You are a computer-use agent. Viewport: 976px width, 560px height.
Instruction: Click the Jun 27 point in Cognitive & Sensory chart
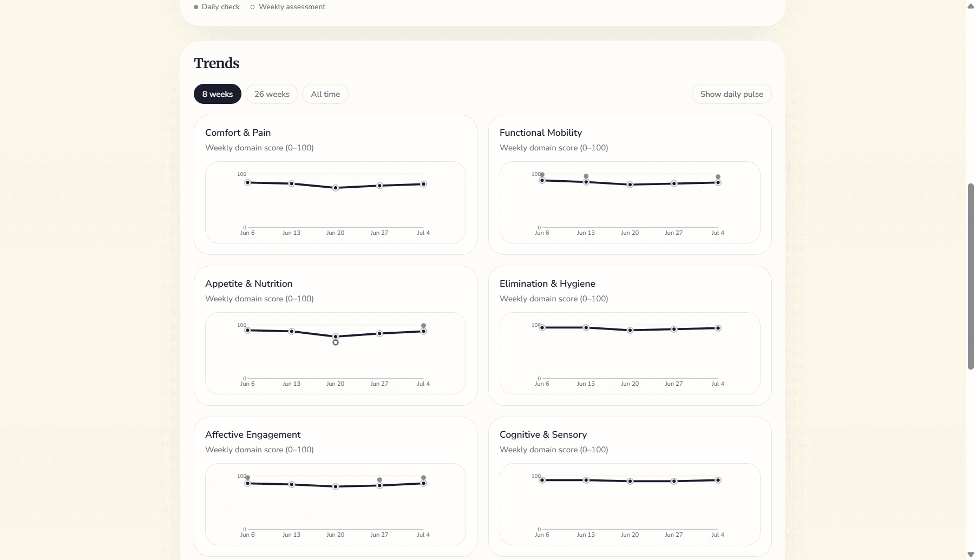[674, 481]
